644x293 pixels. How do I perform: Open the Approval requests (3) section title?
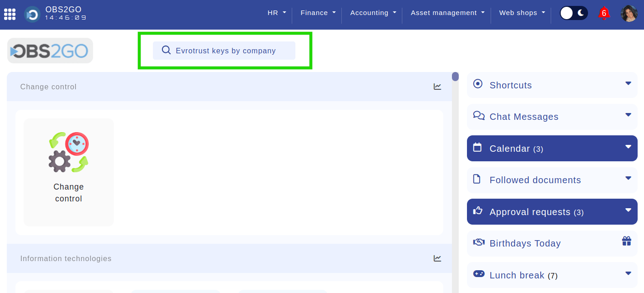[x=537, y=212]
